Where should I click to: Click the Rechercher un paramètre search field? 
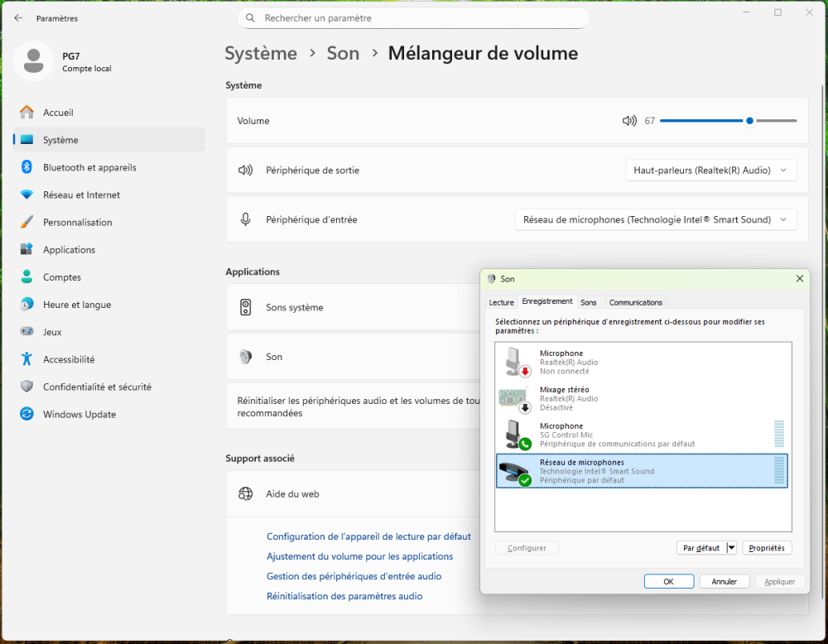[413, 18]
